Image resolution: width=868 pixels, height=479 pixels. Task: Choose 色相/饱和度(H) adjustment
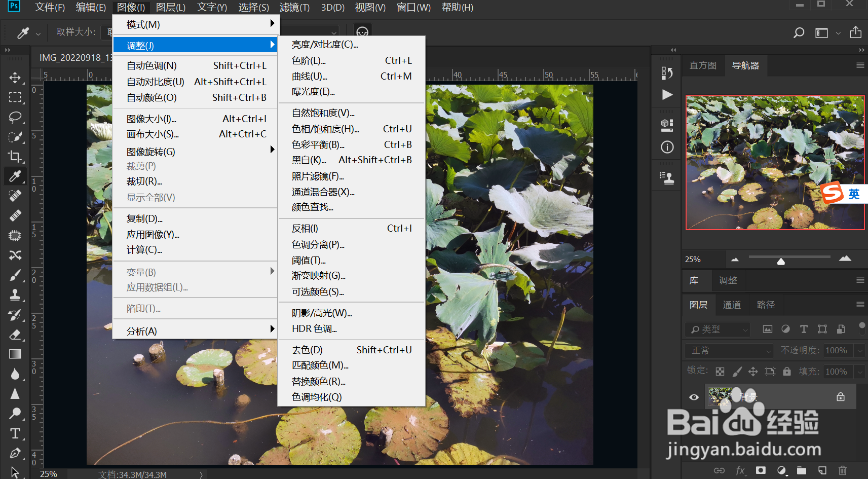[x=351, y=129]
